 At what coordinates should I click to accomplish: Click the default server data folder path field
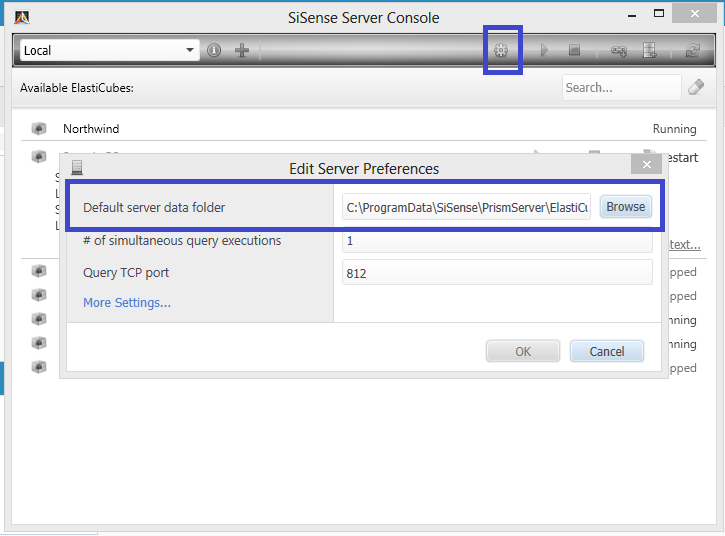pos(467,207)
